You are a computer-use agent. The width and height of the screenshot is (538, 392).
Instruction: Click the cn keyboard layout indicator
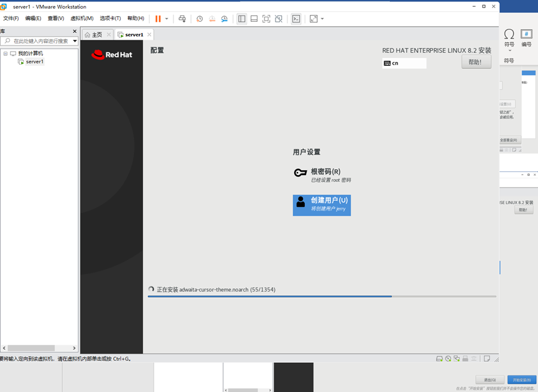[404, 63]
